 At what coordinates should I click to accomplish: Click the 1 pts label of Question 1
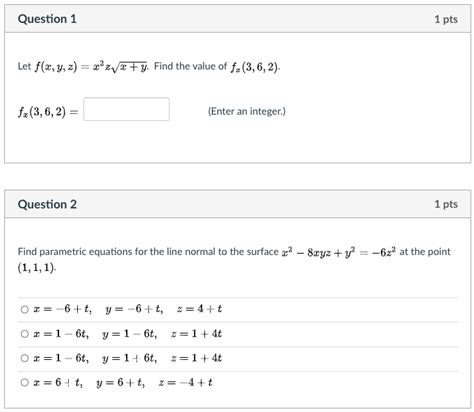[x=446, y=19]
